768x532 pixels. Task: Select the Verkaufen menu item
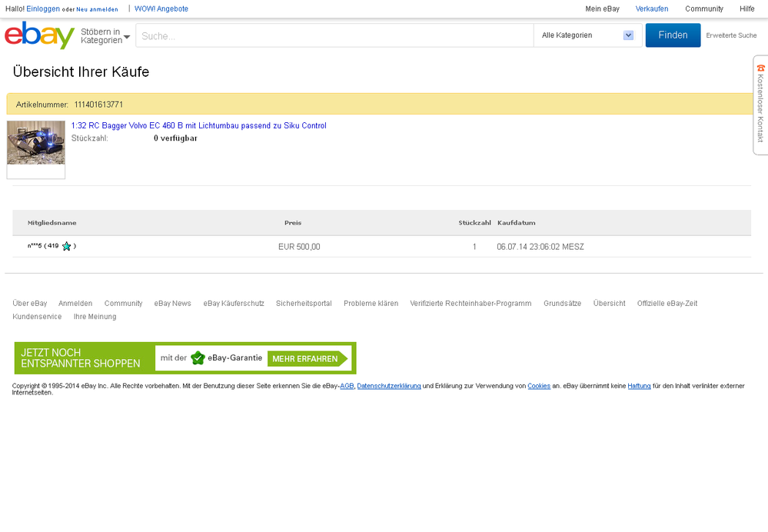pos(652,9)
